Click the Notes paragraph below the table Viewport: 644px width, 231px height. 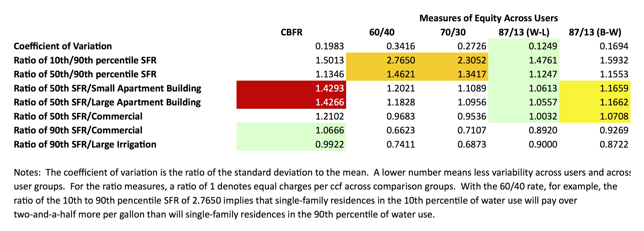(x=300, y=193)
